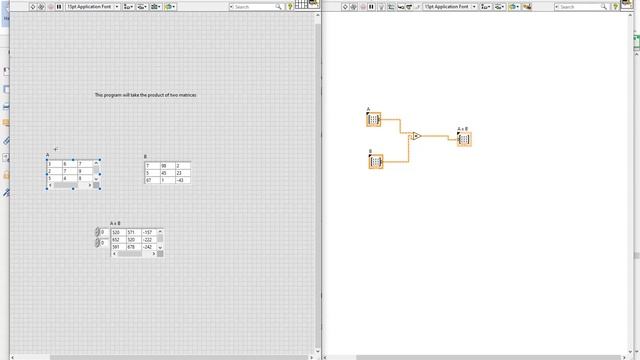Click Step Into button in block diagram toolbar
This screenshot has height=360, width=640.
[400, 7]
